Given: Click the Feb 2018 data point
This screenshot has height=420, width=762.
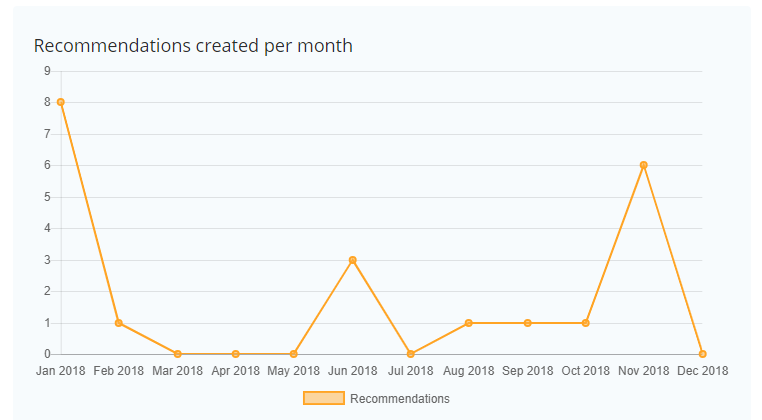Looking at the screenshot, I should (119, 323).
